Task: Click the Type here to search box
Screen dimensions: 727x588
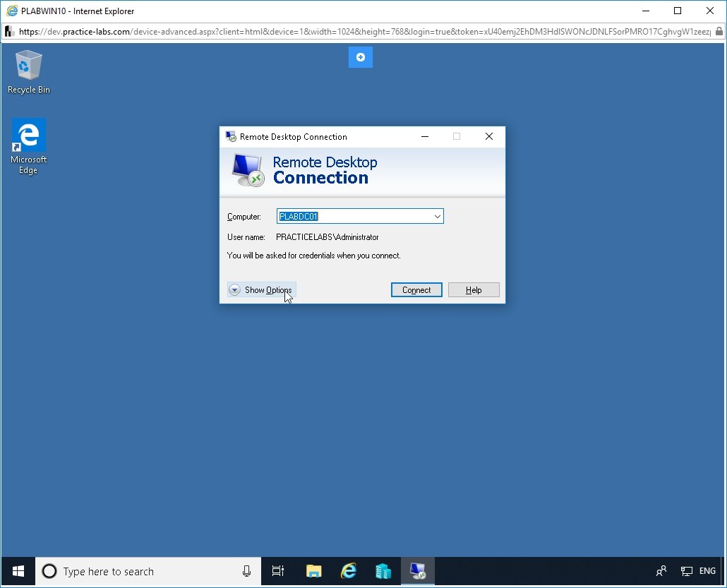Action: pos(148,571)
